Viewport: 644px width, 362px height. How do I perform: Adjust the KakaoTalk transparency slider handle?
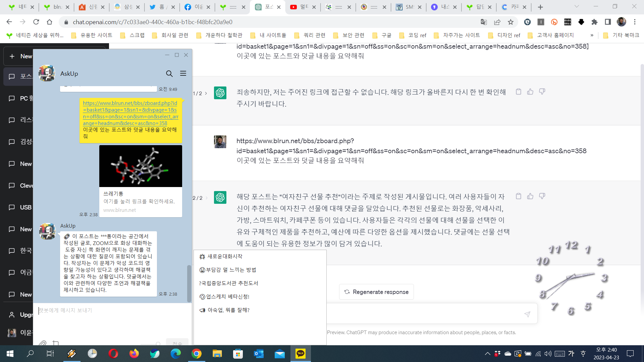pyautogui.click(x=158, y=344)
